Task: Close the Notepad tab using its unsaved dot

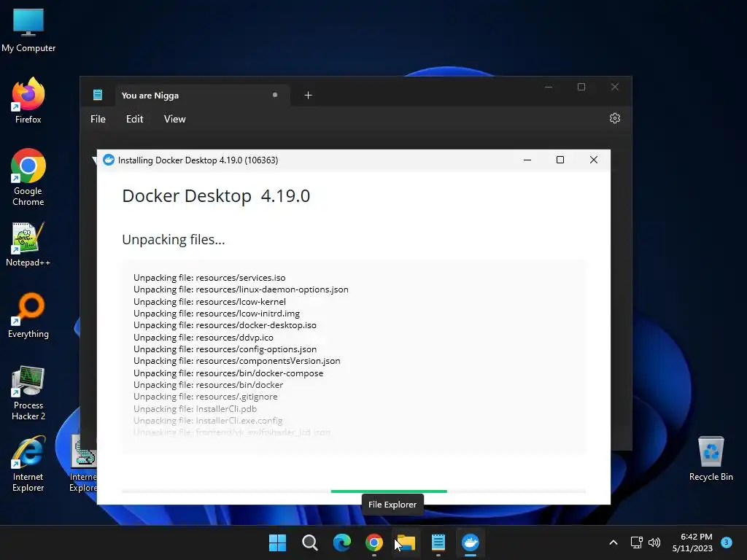Action: coord(275,95)
